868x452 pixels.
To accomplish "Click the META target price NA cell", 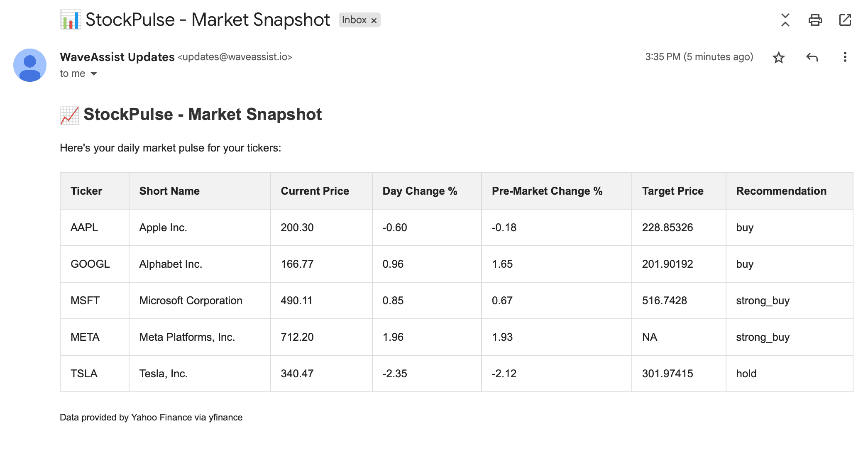I will pyautogui.click(x=679, y=337).
